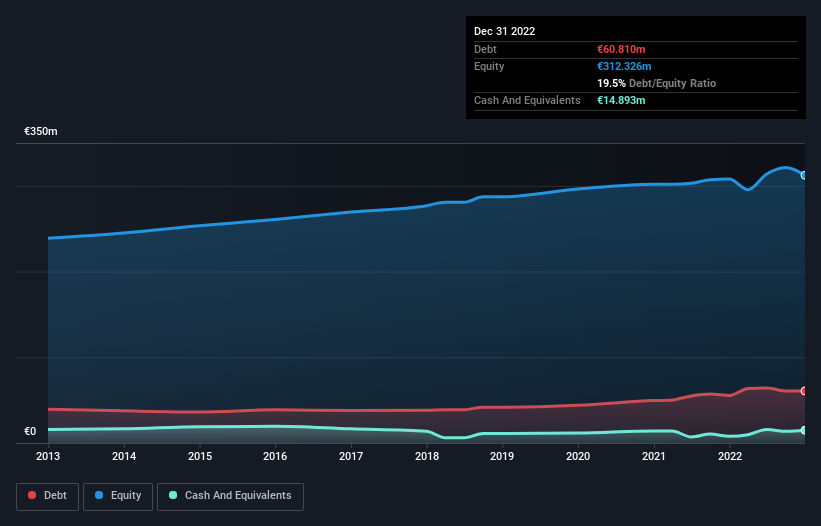The width and height of the screenshot is (821, 526).
Task: Select the Equity line end marker
Action: click(804, 175)
